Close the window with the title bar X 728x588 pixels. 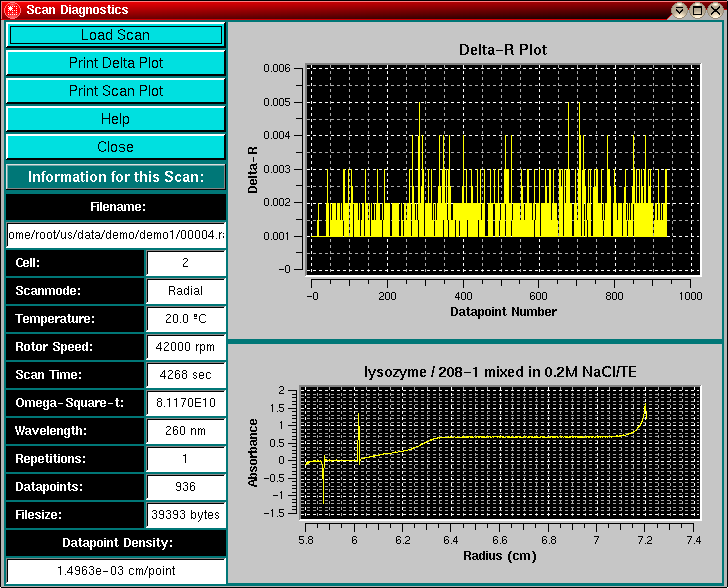click(x=715, y=10)
